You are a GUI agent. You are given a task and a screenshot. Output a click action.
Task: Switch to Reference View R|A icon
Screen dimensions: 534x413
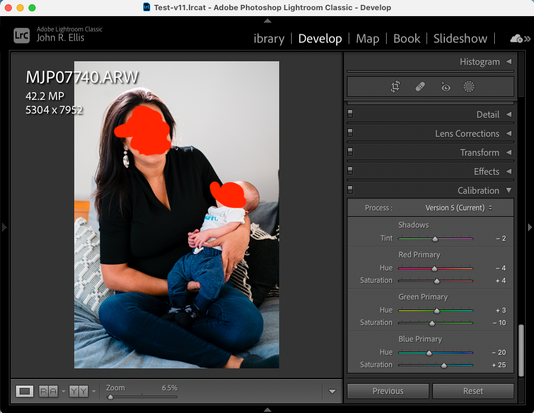click(48, 391)
